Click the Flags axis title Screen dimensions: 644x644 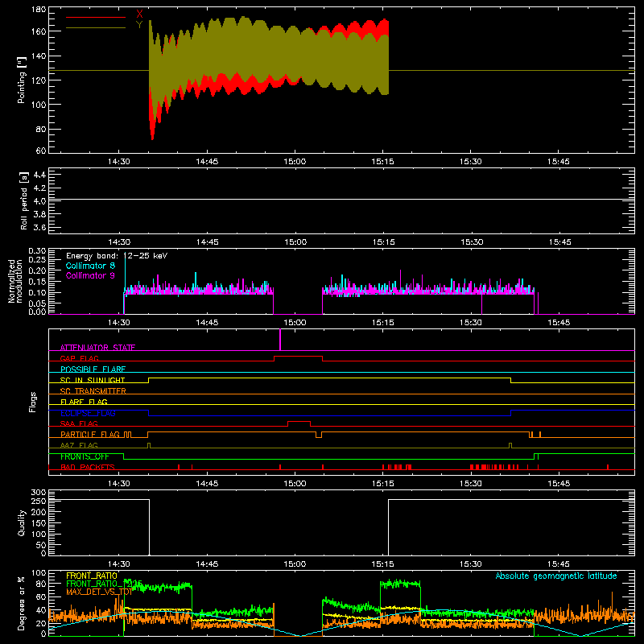pyautogui.click(x=33, y=402)
